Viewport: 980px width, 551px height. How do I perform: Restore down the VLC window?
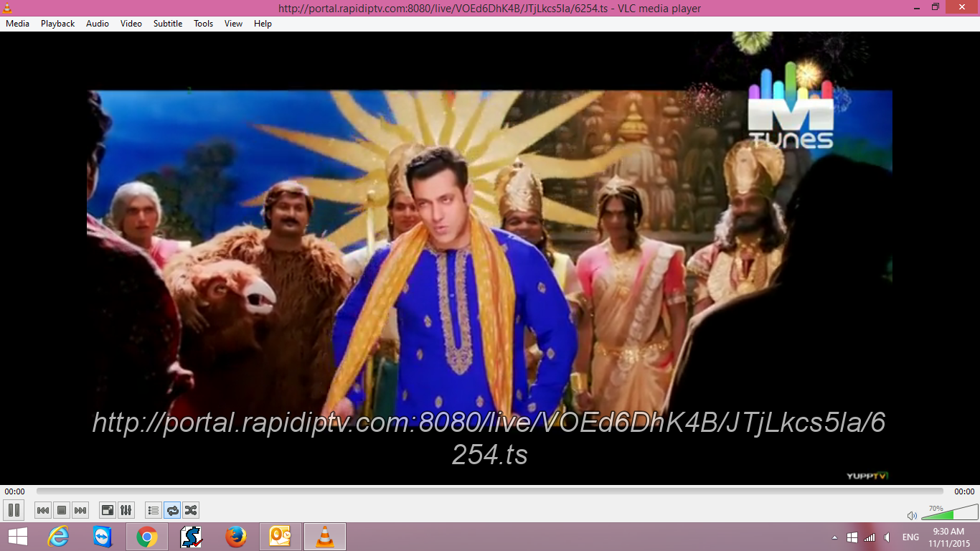point(936,7)
